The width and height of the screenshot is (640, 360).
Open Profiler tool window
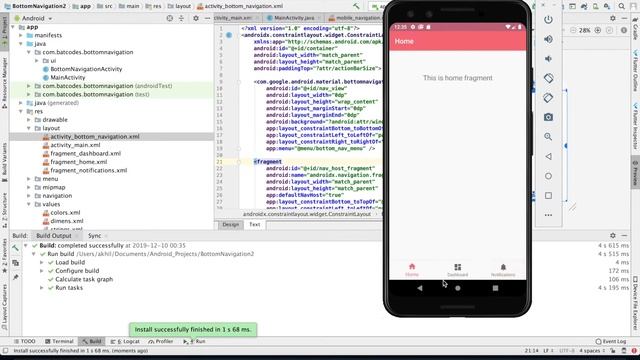point(161,341)
